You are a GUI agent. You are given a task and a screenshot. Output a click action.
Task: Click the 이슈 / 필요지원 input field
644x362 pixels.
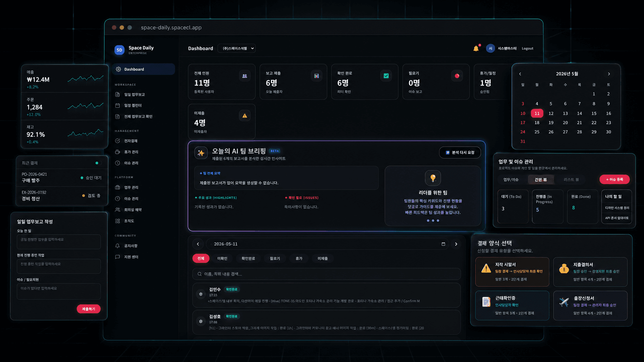[x=59, y=291]
